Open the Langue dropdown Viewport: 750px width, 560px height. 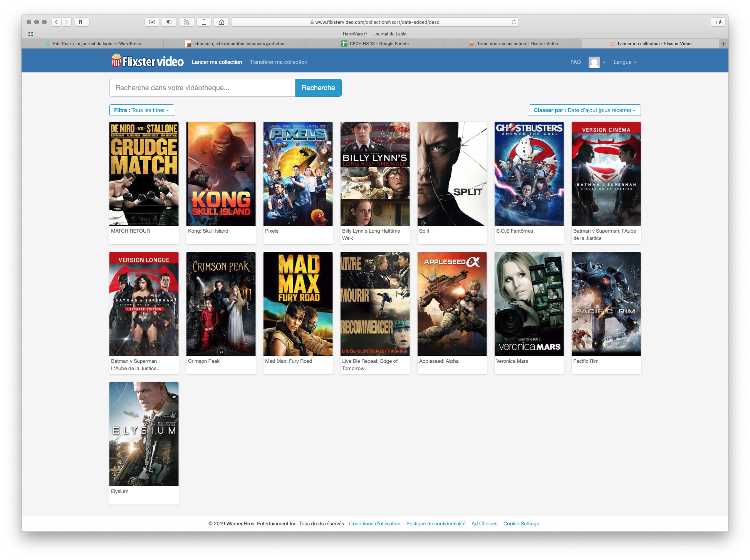coord(625,62)
